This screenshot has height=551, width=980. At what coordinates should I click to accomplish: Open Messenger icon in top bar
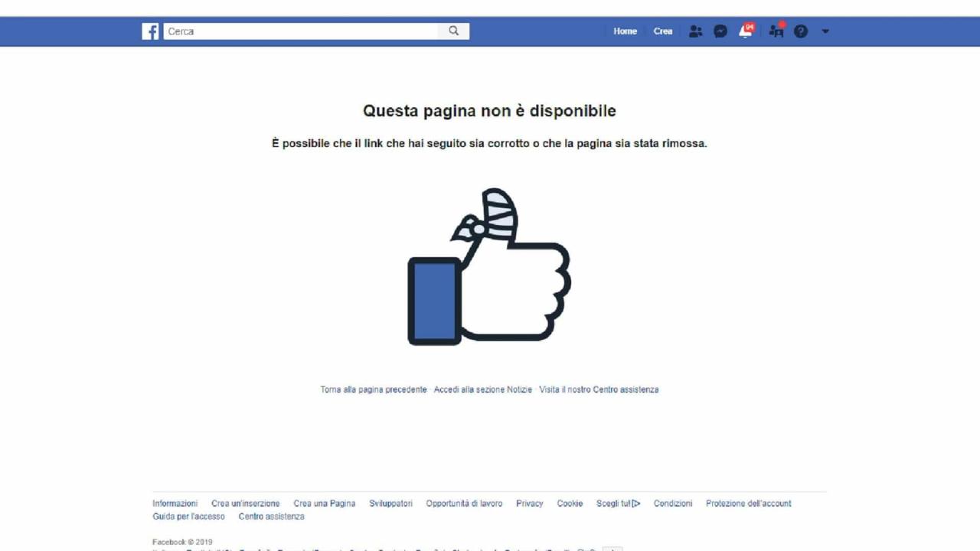[720, 31]
